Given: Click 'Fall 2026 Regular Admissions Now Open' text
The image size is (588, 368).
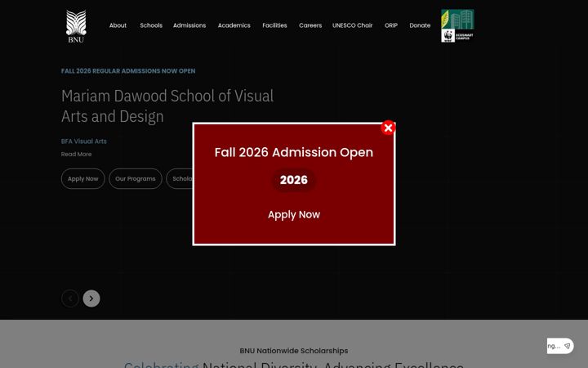Looking at the screenshot, I should pos(128,71).
